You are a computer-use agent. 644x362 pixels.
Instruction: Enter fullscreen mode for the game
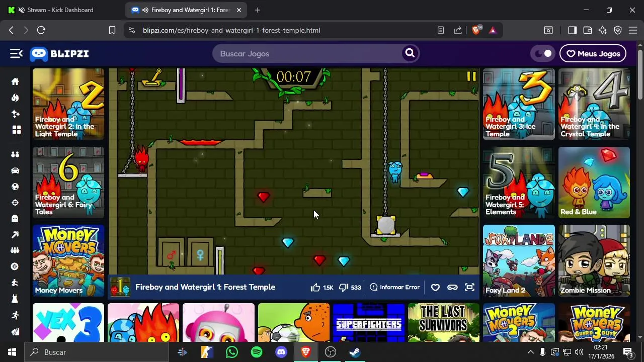click(469, 287)
